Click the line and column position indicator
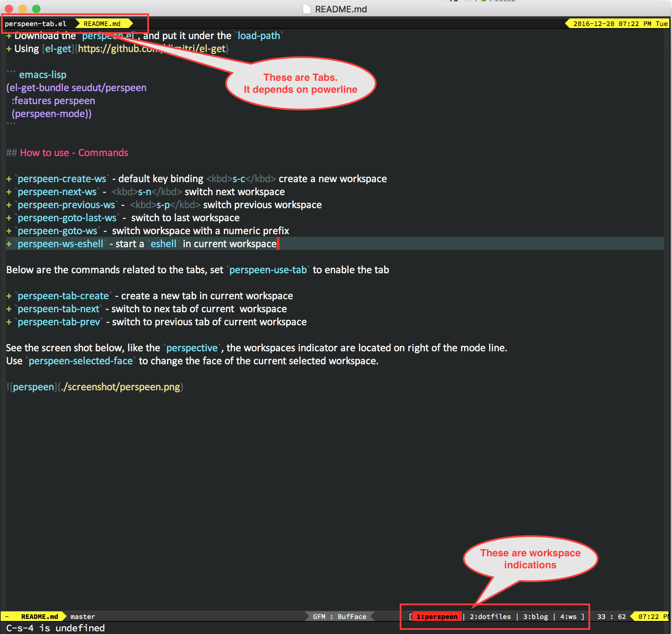 (x=611, y=617)
